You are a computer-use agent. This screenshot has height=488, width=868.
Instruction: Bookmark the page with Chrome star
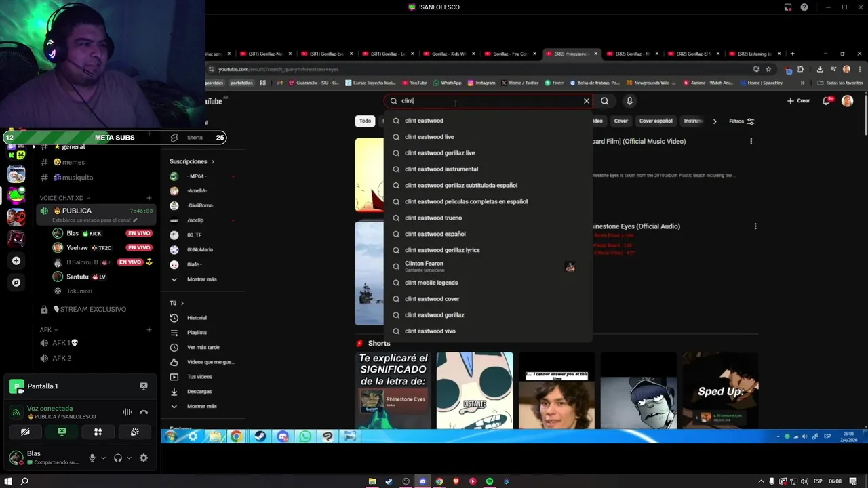[x=768, y=69]
